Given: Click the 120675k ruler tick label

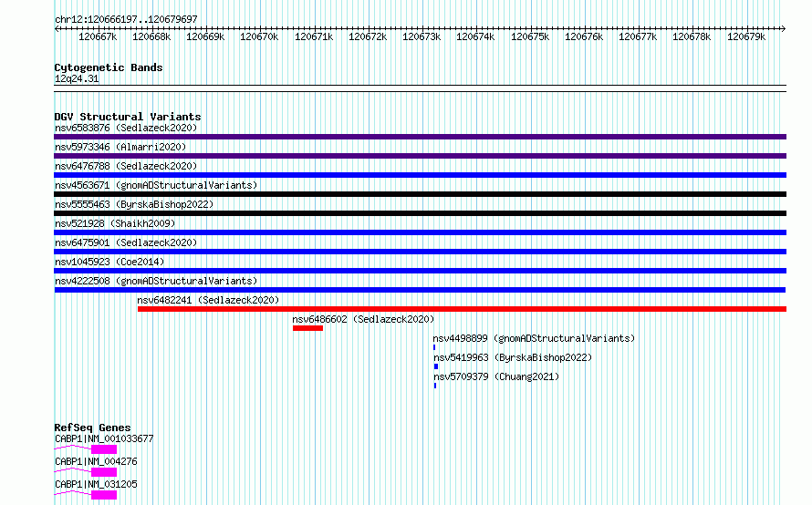Looking at the screenshot, I should tap(530, 36).
